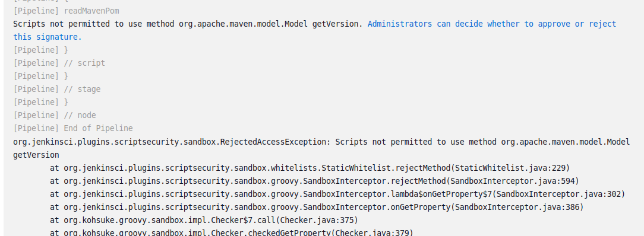Screen dimensions: 644x236
Task: Click the "[Pipeline] // stage" log line
Action: click(x=56, y=90)
